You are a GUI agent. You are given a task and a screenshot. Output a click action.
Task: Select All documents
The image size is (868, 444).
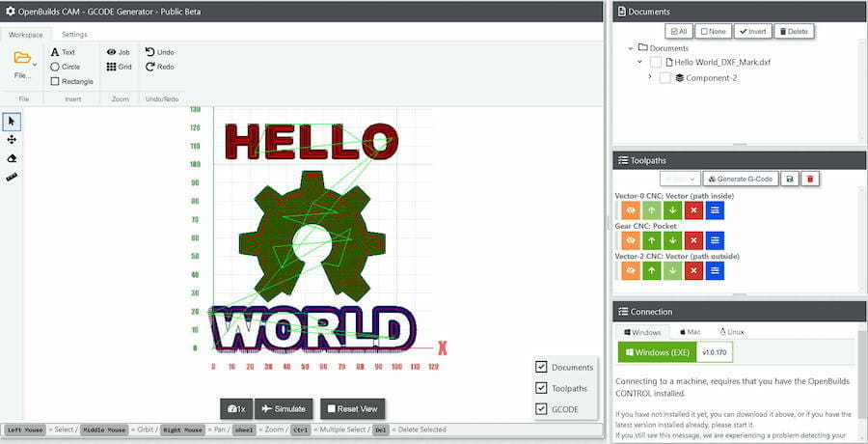pyautogui.click(x=679, y=32)
